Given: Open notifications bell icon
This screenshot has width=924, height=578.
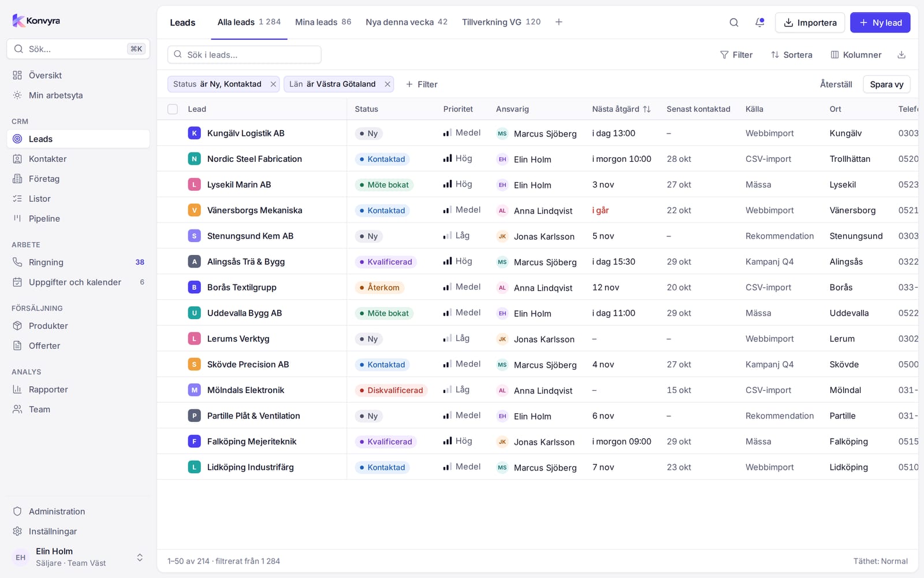Looking at the screenshot, I should (759, 23).
